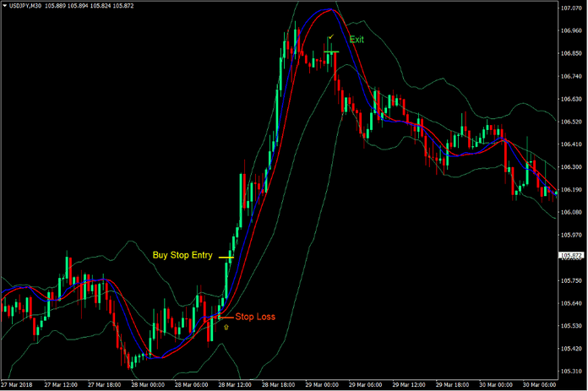The width and height of the screenshot is (588, 391).
Task: Select the green Exit label
Action: click(x=357, y=40)
